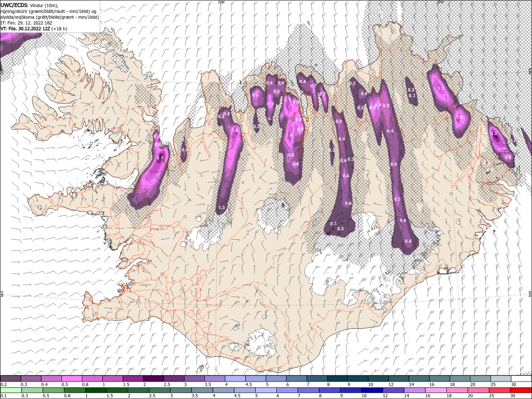Click the 'VT: Fös. 30.12.2022 12Z' valid time

26,29
